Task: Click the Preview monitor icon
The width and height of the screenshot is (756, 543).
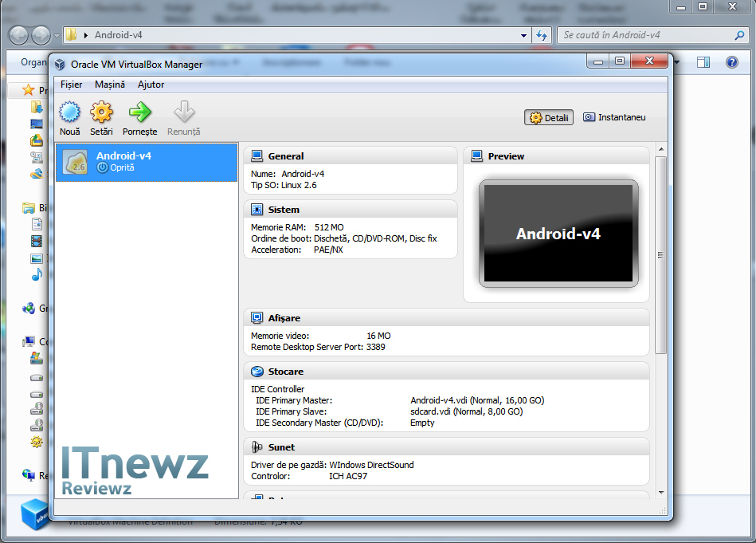Action: (x=476, y=156)
